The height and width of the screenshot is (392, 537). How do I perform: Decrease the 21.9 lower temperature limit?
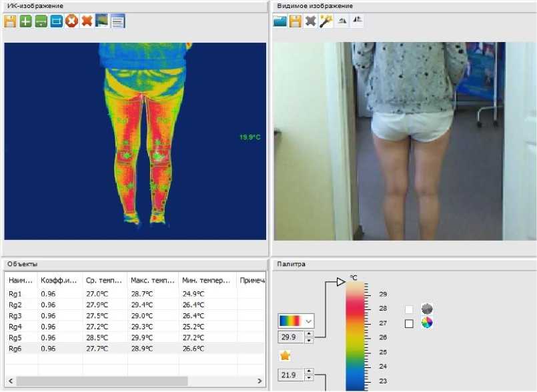coord(308,378)
